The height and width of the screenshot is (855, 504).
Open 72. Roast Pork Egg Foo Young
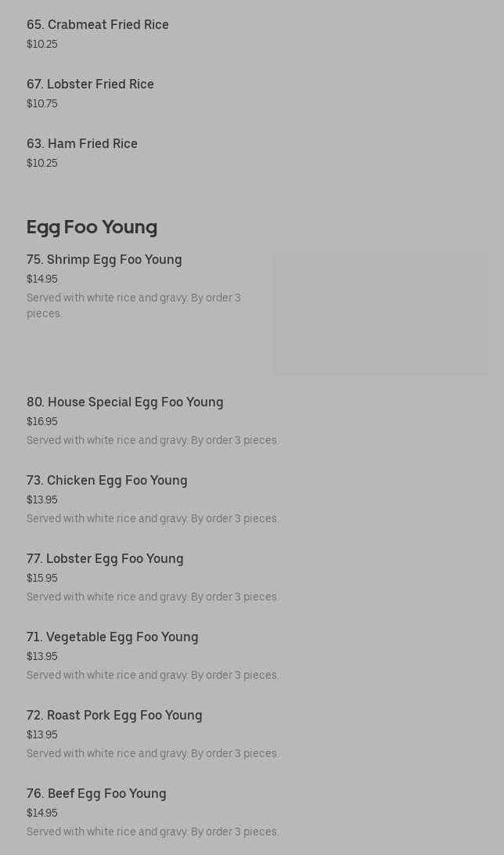114,716
